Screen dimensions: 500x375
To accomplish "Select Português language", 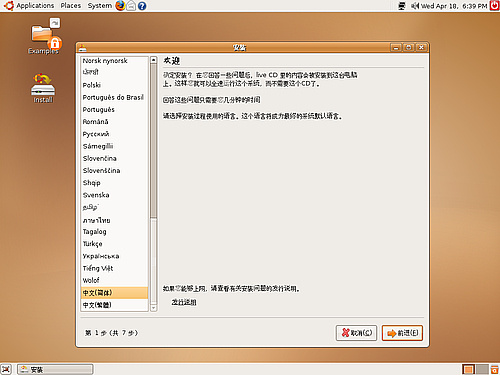I will click(114, 109).
